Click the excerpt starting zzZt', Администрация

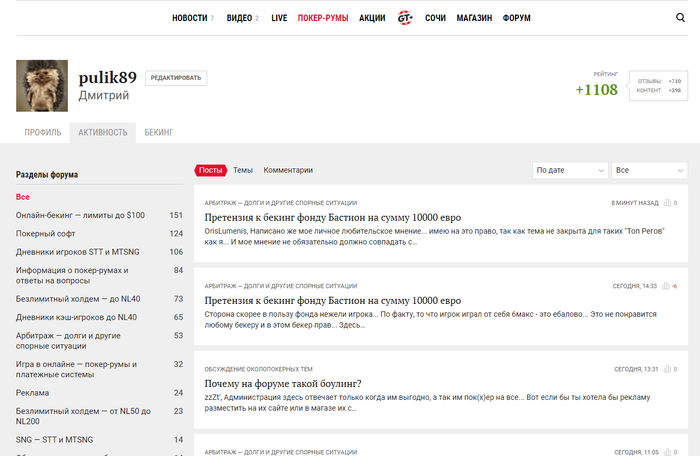click(x=427, y=403)
